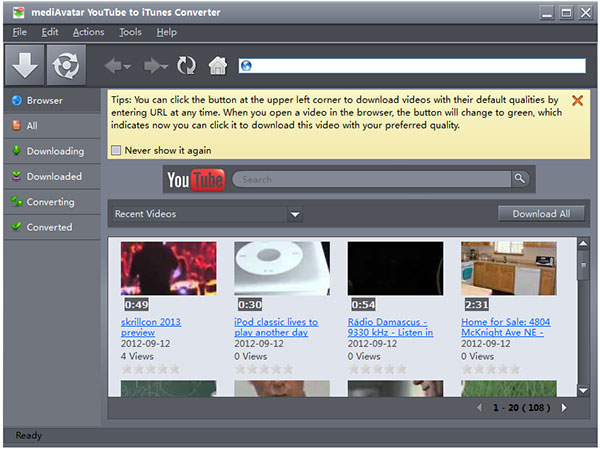Open 'Home for Sale: 4804 McKnight Ave' link
Image resolution: width=600 pixels, height=449 pixels.
point(505,327)
